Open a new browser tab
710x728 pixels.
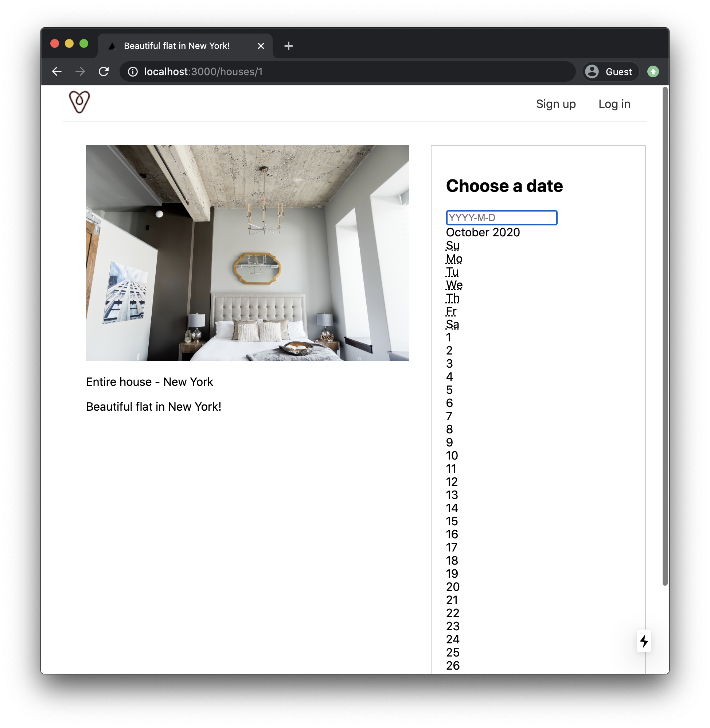tap(288, 46)
